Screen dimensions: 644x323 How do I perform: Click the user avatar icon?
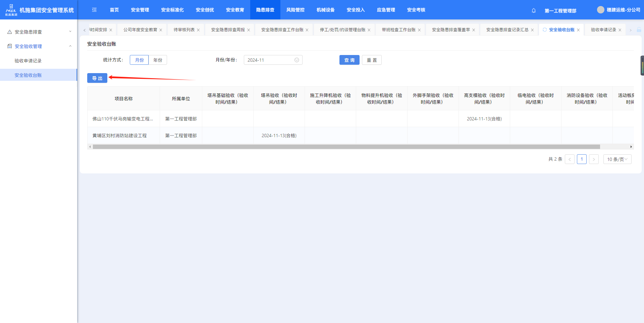pos(600,10)
